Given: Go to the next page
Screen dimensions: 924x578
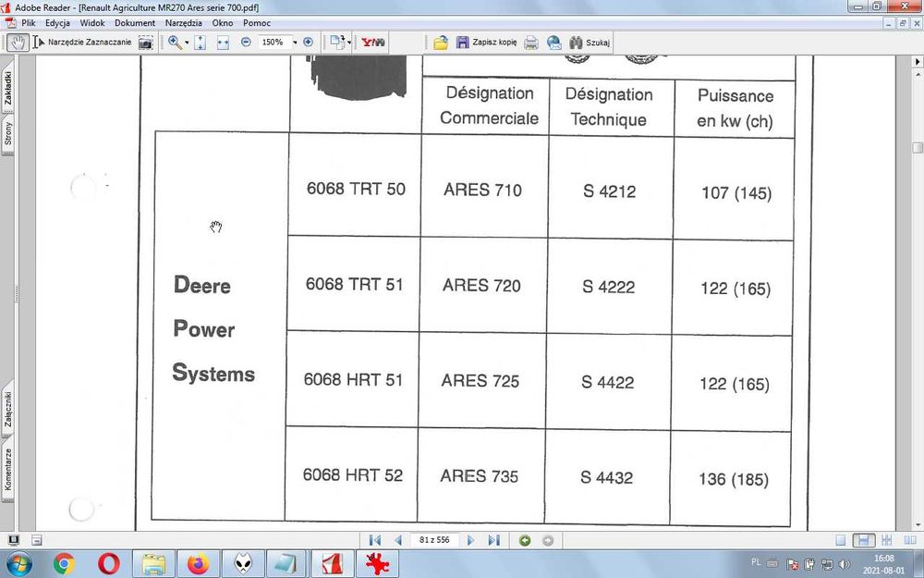Looking at the screenshot, I should 471,540.
